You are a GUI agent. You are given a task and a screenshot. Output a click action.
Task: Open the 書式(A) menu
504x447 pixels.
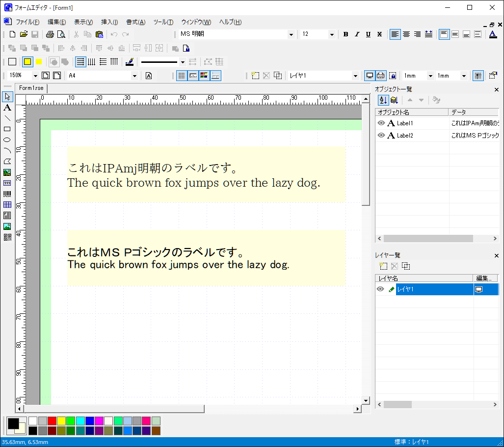click(x=135, y=22)
